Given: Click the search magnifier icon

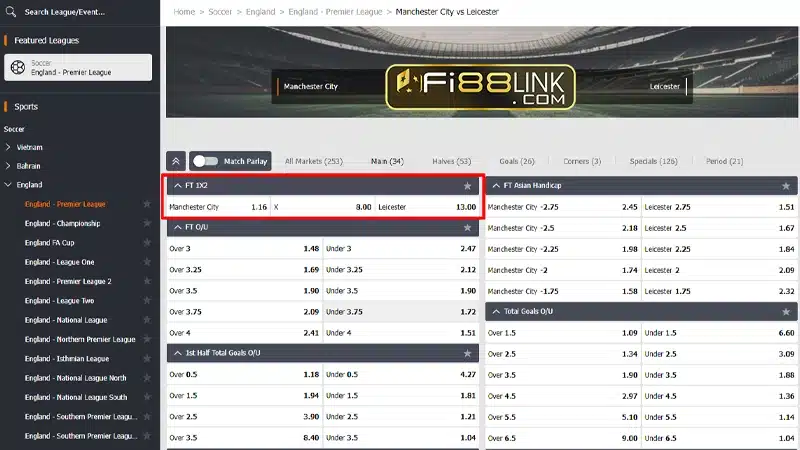Looking at the screenshot, I should tap(11, 11).
